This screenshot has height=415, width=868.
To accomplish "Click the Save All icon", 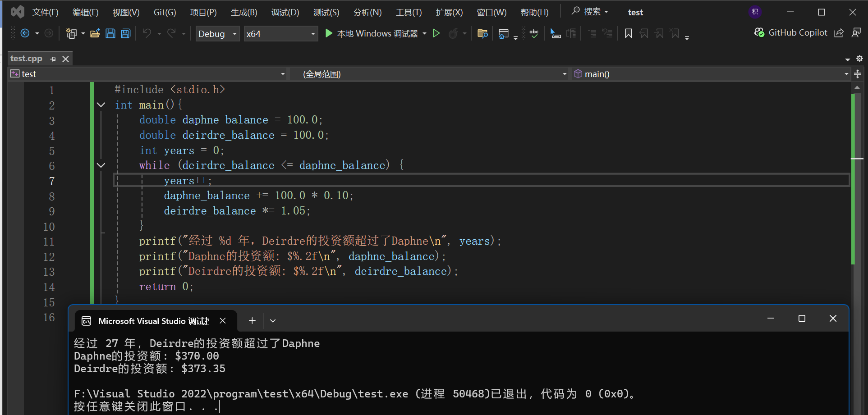I will click(126, 33).
